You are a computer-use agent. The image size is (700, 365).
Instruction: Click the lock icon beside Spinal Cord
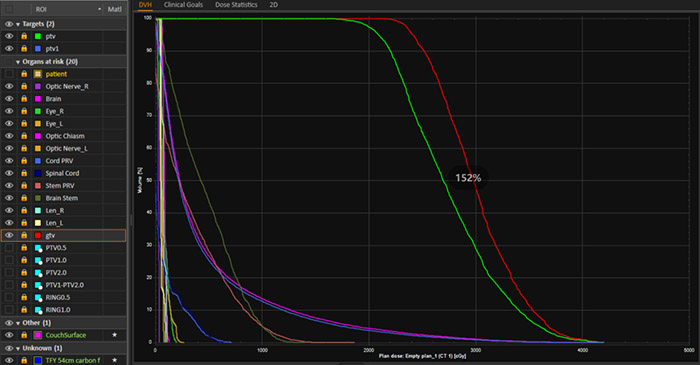tap(24, 173)
